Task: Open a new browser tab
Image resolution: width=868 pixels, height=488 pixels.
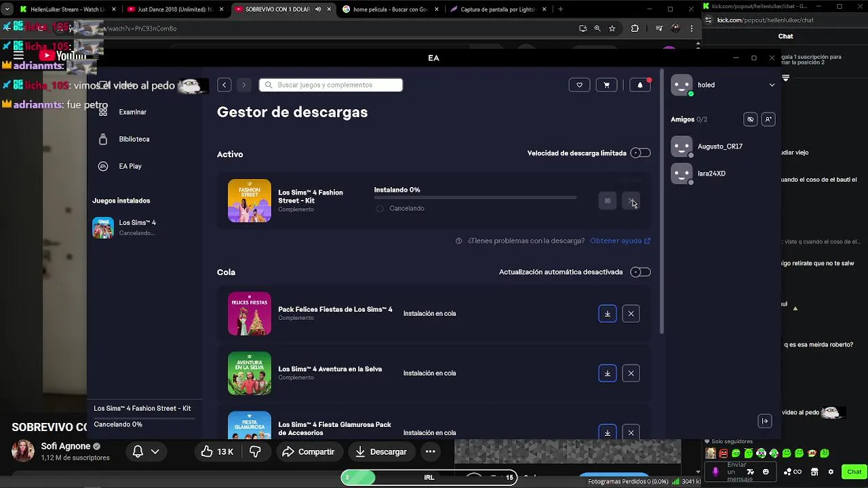Action: pyautogui.click(x=560, y=9)
